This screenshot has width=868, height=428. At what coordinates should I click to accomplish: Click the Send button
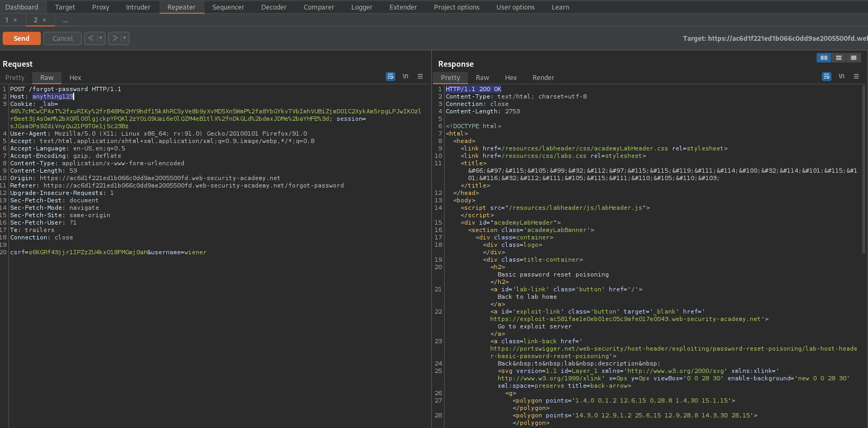[x=22, y=38]
